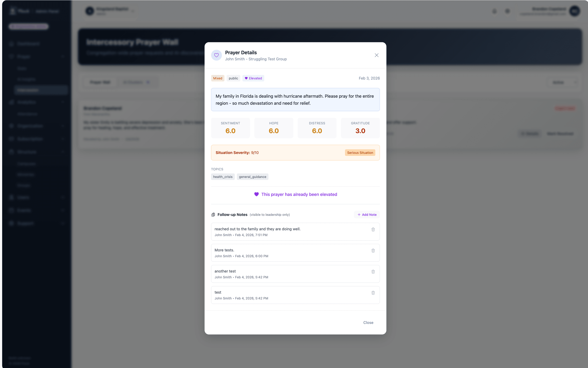Viewport: 588px width, 368px height.
Task: Delete the 'More tests.' note
Action: pyautogui.click(x=373, y=251)
